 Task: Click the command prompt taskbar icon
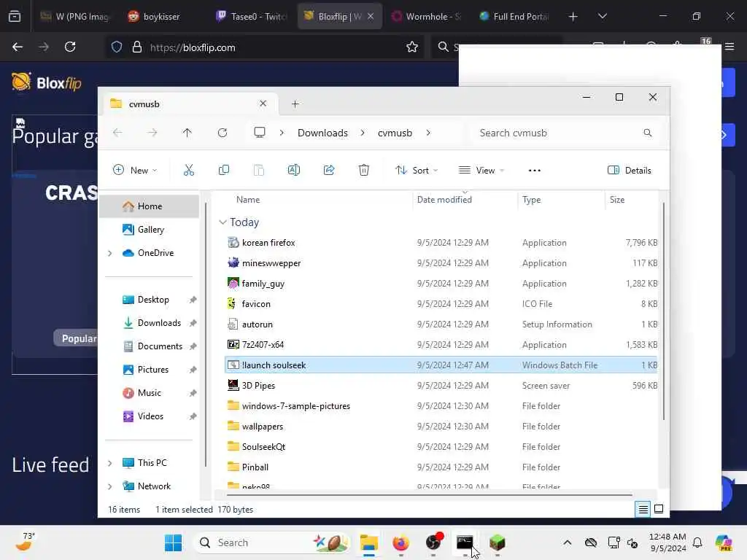coord(465,542)
